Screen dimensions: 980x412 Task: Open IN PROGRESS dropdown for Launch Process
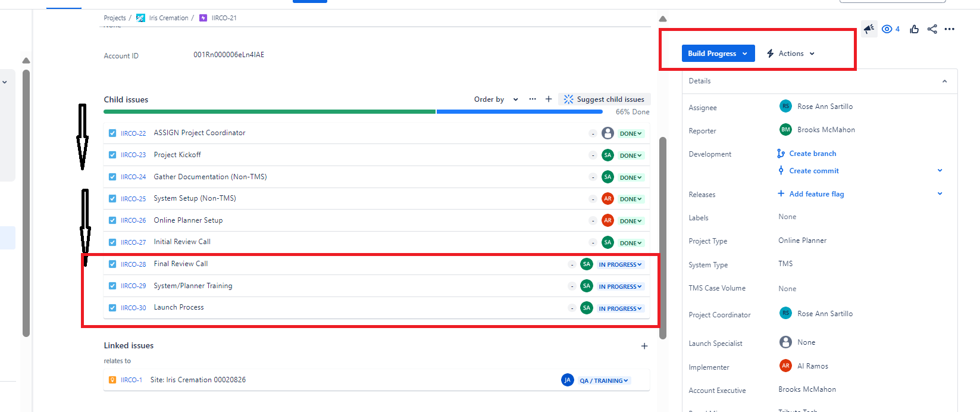point(620,308)
